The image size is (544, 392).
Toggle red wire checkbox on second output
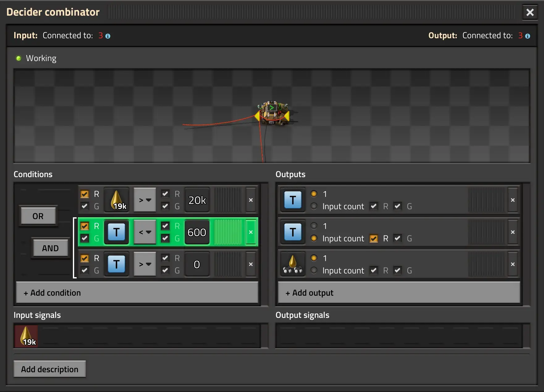374,239
